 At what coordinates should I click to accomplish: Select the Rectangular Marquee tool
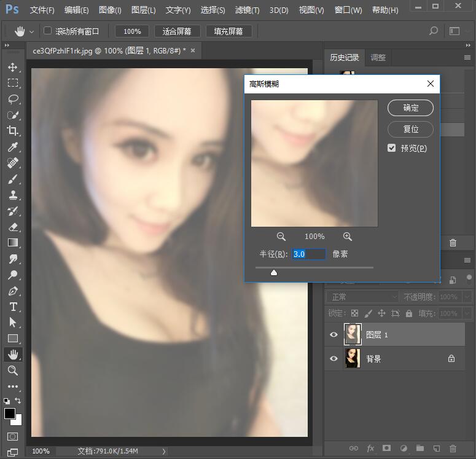[12, 83]
